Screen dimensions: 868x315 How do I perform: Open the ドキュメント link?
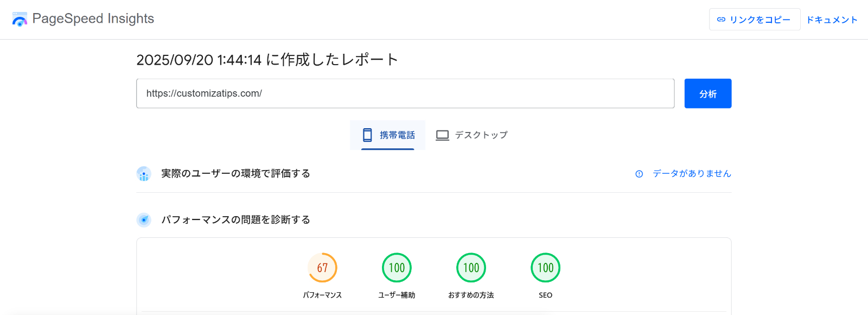pos(832,20)
